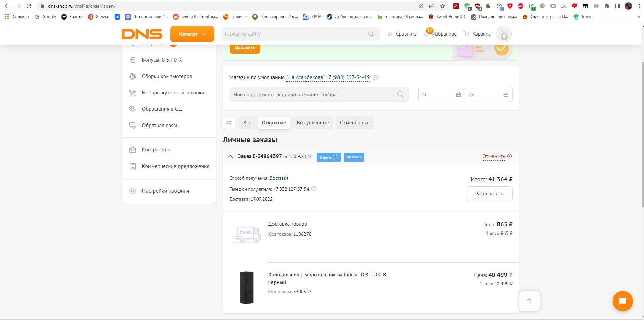
Task: Click the orange Добавить button
Action: [x=245, y=48]
